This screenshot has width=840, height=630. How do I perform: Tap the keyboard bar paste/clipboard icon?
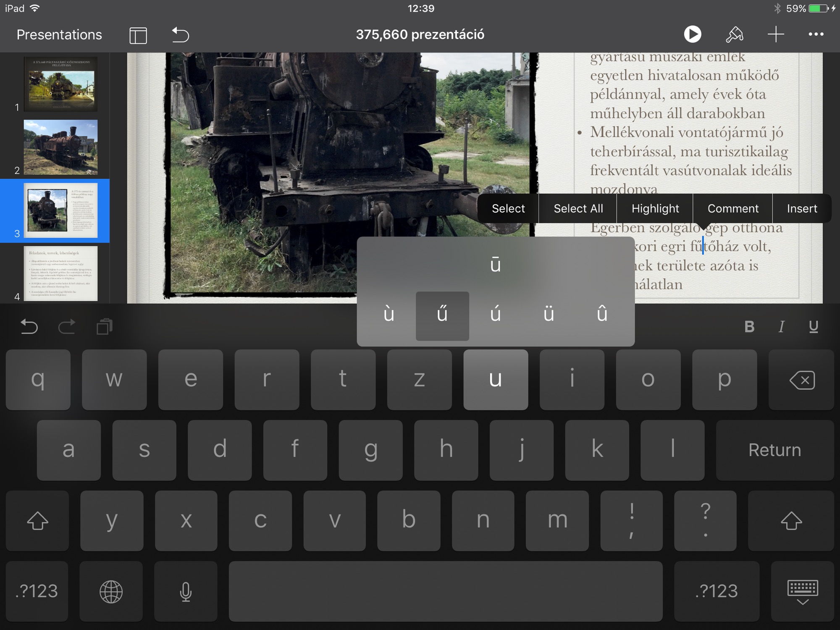click(105, 326)
